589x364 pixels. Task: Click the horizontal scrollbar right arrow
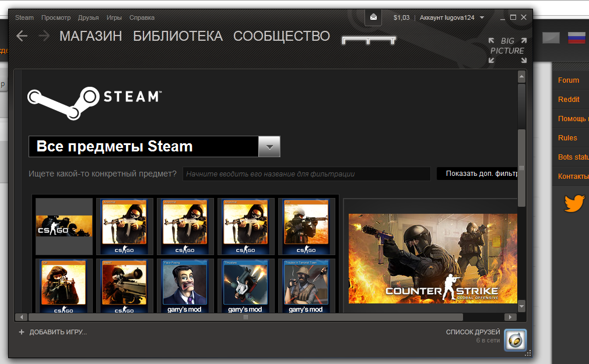point(510,317)
